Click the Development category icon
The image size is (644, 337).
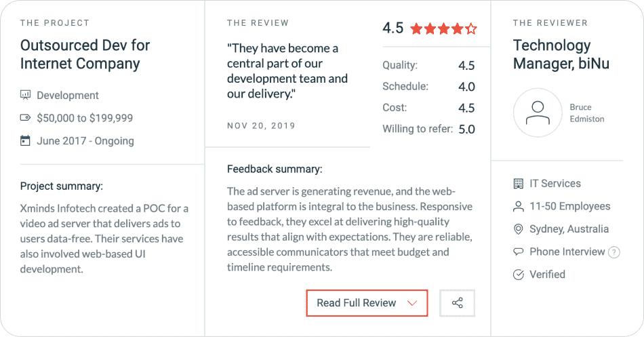(26, 96)
